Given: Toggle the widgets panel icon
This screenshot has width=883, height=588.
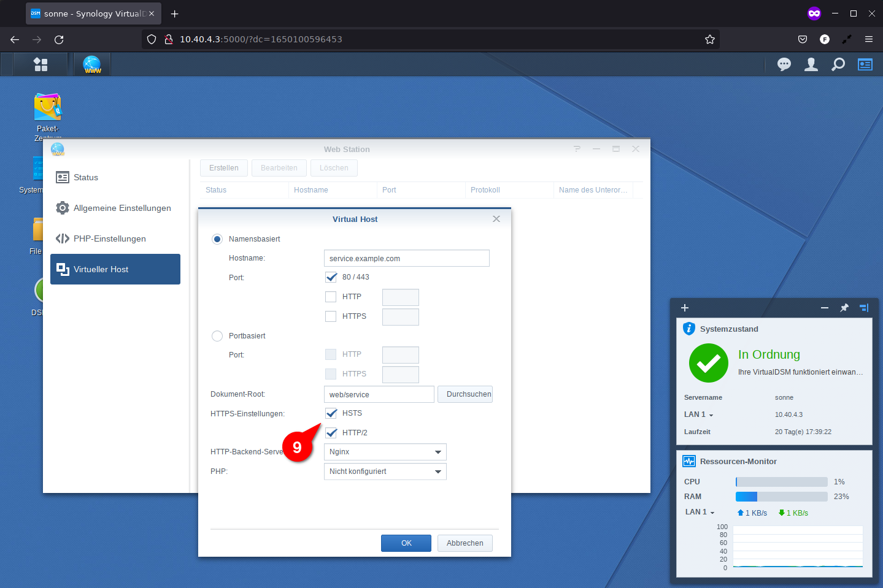Looking at the screenshot, I should pyautogui.click(x=865, y=64).
